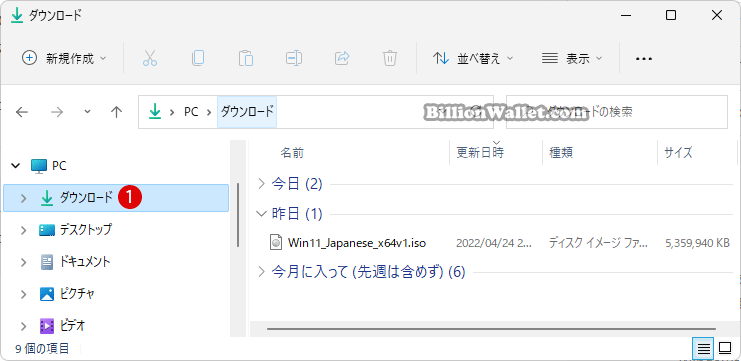Collapse the 昨日 (1) group
The height and width of the screenshot is (361, 741).
tap(261, 214)
